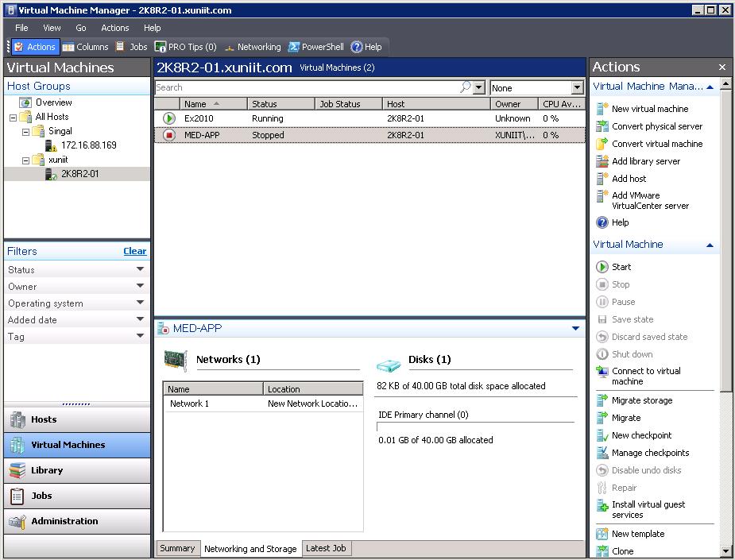Viewport: 735px width, 560px height.
Task: Click the New template icon
Action: [x=602, y=534]
